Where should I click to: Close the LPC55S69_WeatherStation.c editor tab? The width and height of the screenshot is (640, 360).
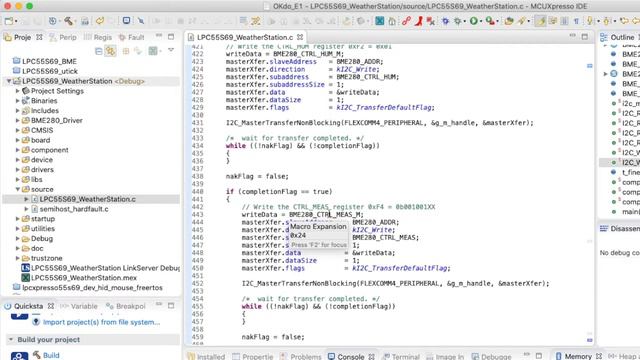(x=300, y=37)
